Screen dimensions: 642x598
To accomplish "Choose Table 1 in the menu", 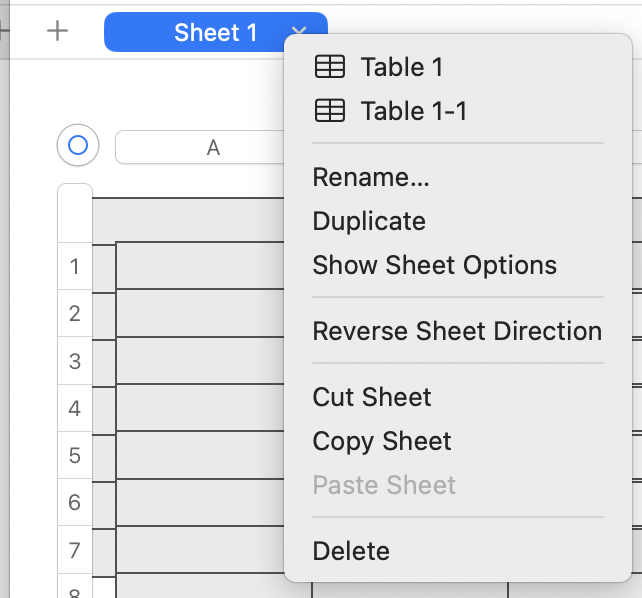I will pyautogui.click(x=401, y=67).
